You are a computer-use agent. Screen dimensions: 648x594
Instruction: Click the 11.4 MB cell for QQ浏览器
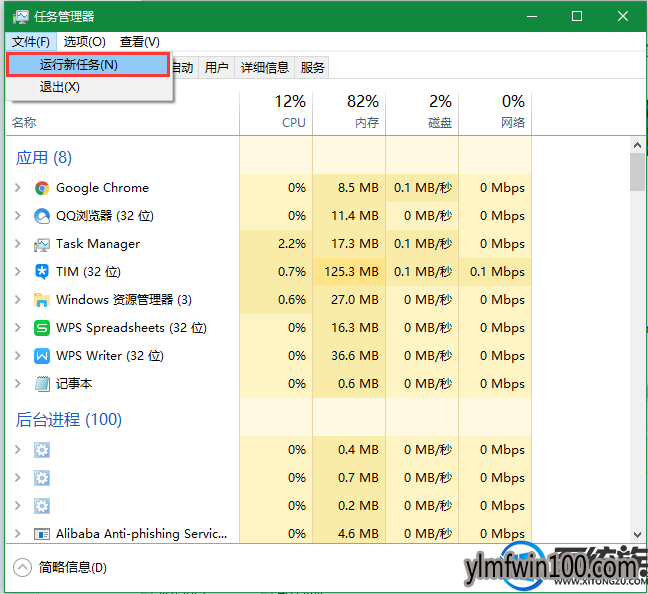tap(349, 215)
